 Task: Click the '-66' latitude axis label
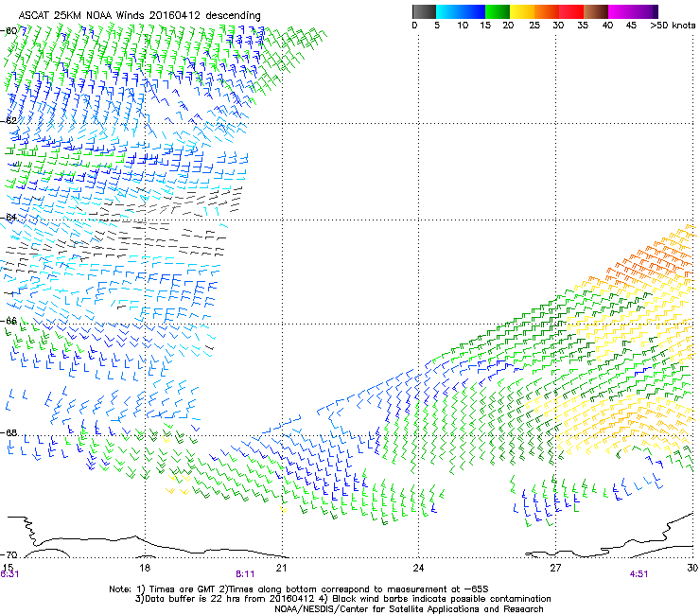(x=9, y=321)
